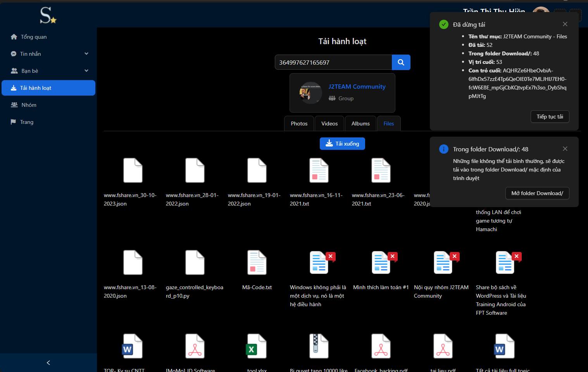Viewport: 588px width, 372px height.
Task: Select file icon www.fshare.vn_13-08-2020.json
Action: click(133, 262)
